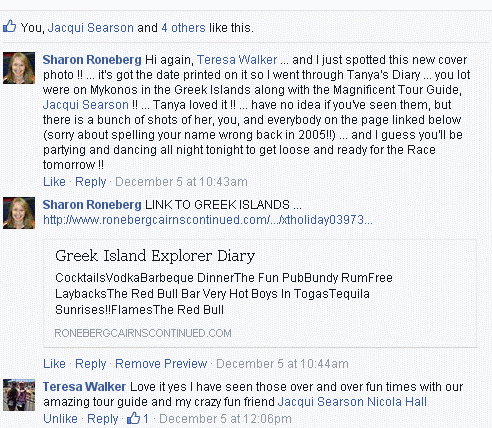The height and width of the screenshot is (428, 492).
Task: Click the thumbs-up icon beside 'You, Jacqui Searson'
Action: coord(9,26)
